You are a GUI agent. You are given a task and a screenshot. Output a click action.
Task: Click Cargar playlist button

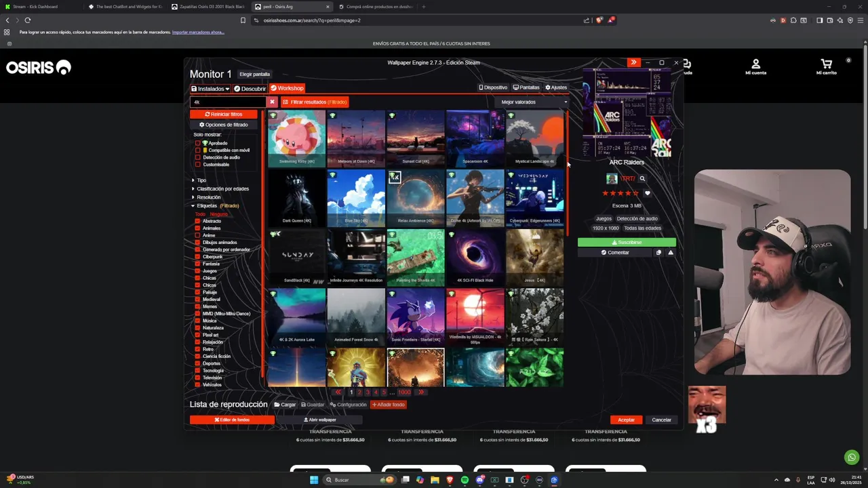pyautogui.click(x=285, y=405)
